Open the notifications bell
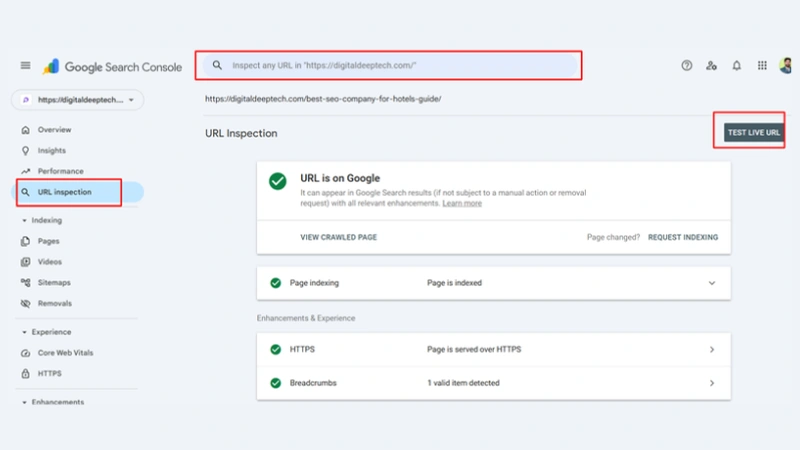 pyautogui.click(x=737, y=65)
